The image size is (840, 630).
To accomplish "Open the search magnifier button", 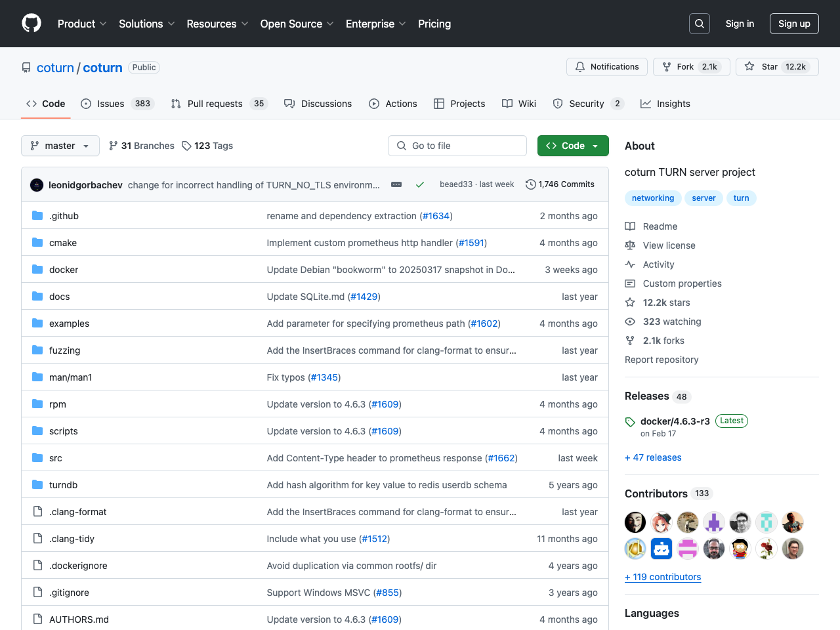I will pos(700,24).
